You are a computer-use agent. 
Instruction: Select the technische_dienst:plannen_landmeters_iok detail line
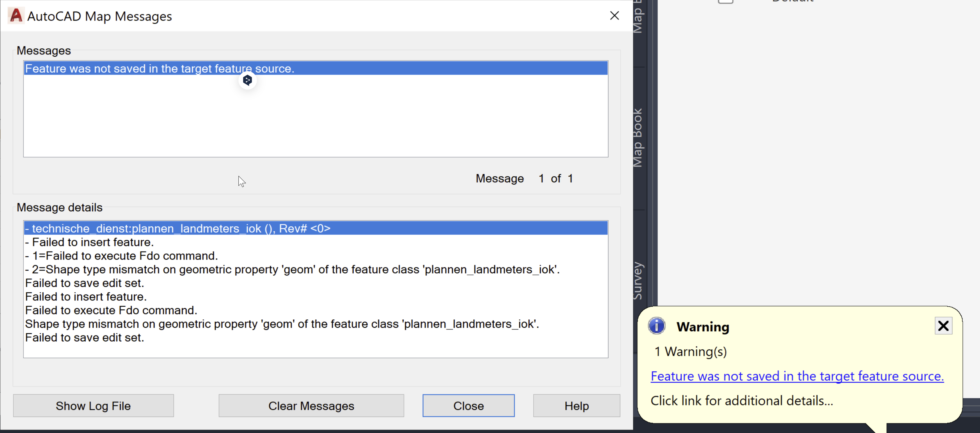click(177, 228)
